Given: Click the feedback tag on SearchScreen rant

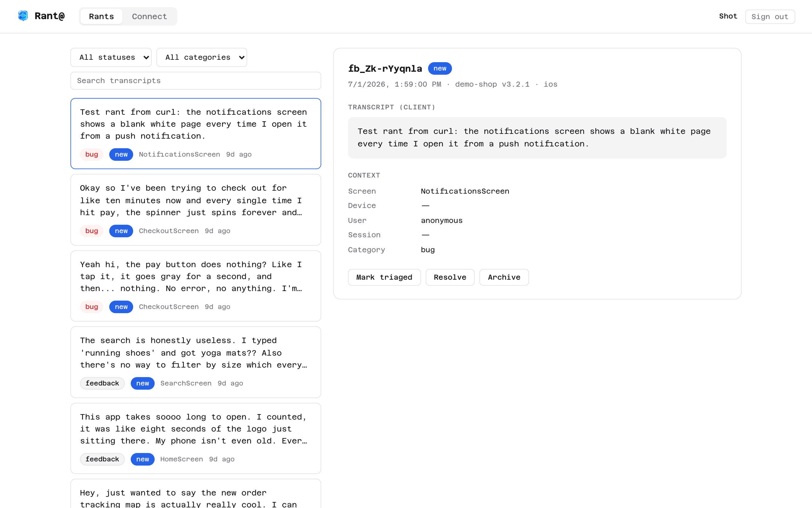Looking at the screenshot, I should [102, 383].
